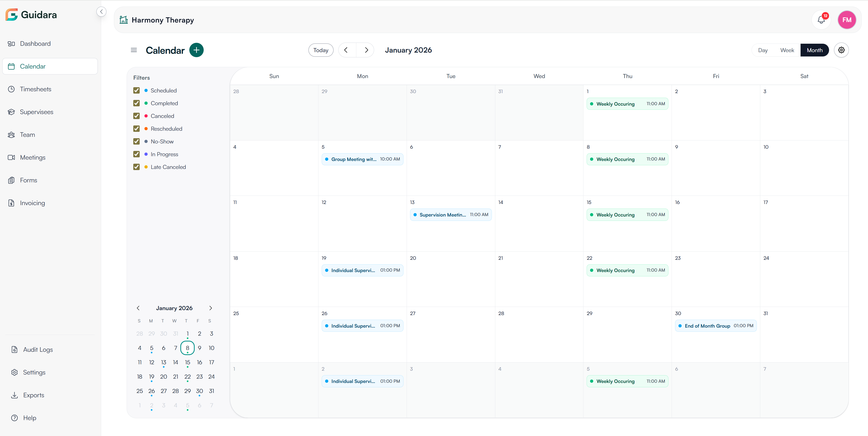Image resolution: width=868 pixels, height=436 pixels.
Task: Uncheck the No-Show filter checkbox
Action: coord(136,141)
